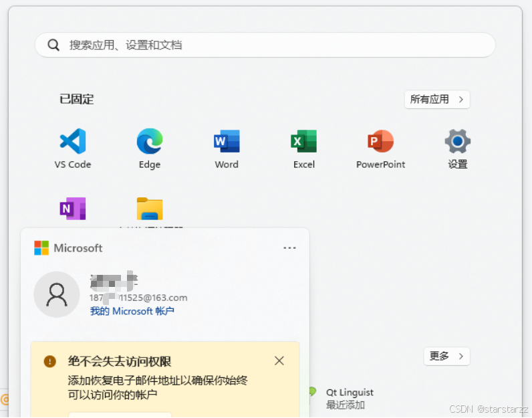Open the 设置 gear icon
This screenshot has height=418, width=532.
click(458, 141)
